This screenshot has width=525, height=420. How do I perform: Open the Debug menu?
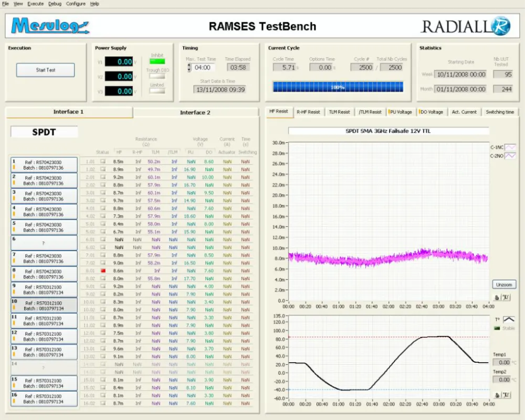point(55,4)
